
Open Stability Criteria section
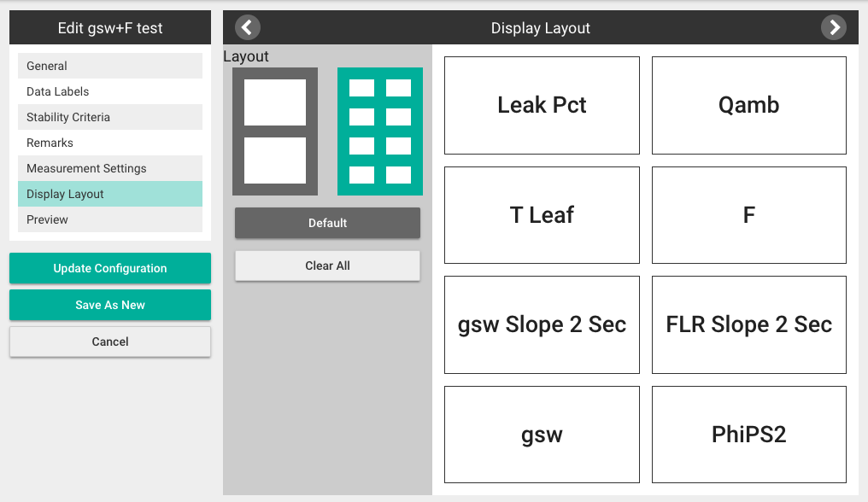pyautogui.click(x=110, y=117)
